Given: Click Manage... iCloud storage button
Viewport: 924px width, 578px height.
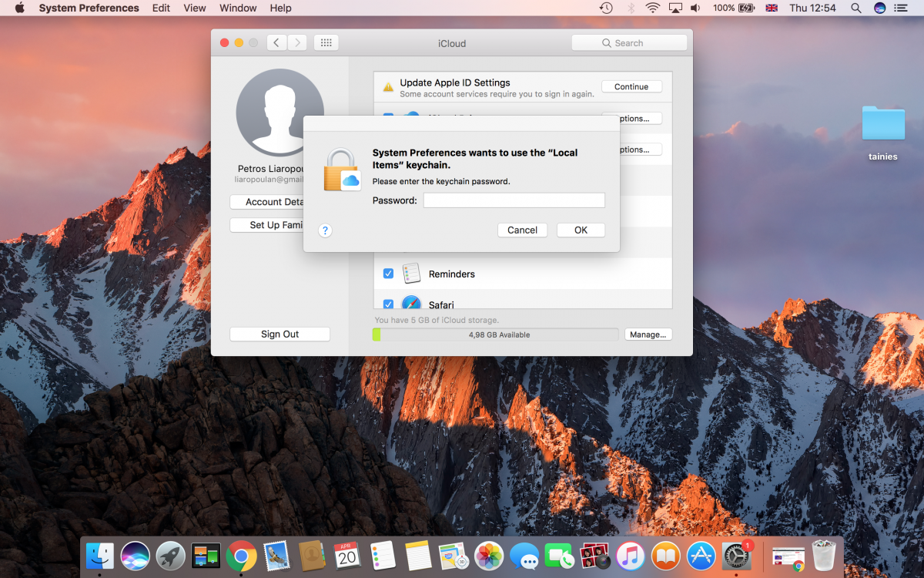Looking at the screenshot, I should pos(648,334).
